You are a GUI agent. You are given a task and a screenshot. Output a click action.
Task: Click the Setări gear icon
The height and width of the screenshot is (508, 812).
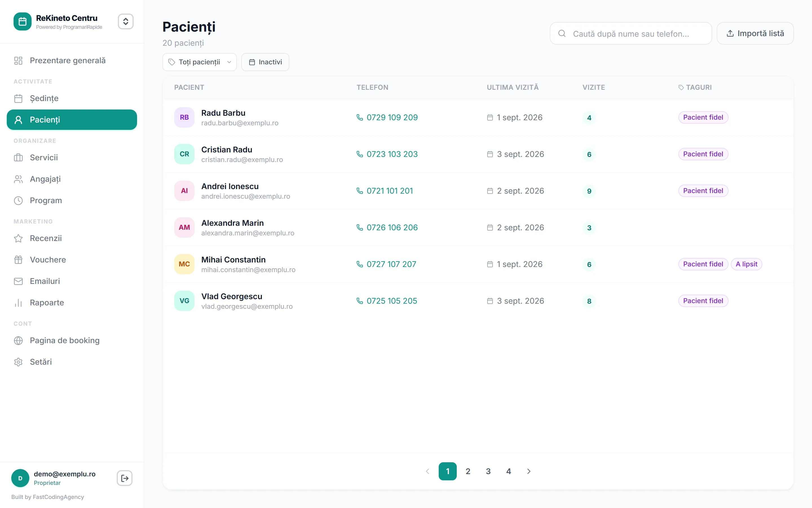tap(18, 362)
